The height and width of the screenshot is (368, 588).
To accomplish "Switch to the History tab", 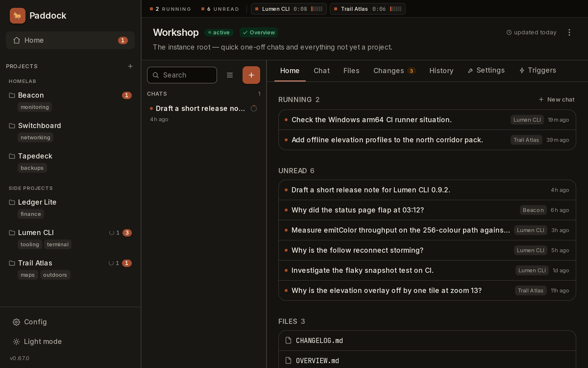I will click(441, 71).
